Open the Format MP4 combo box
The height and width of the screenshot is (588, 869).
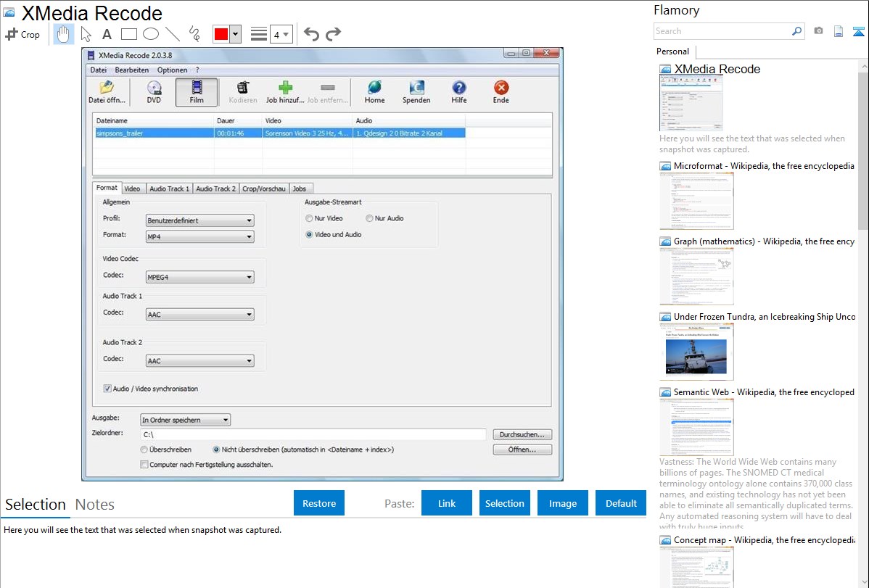coord(199,236)
